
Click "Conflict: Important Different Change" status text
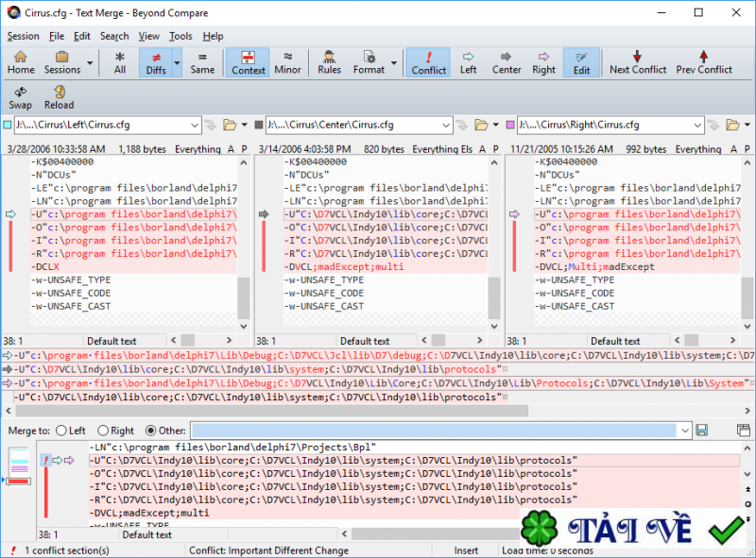coord(268,550)
